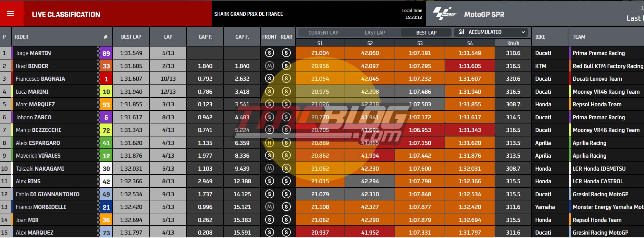Open the hamburger menu
The height and width of the screenshot is (238, 644).
point(10,14)
